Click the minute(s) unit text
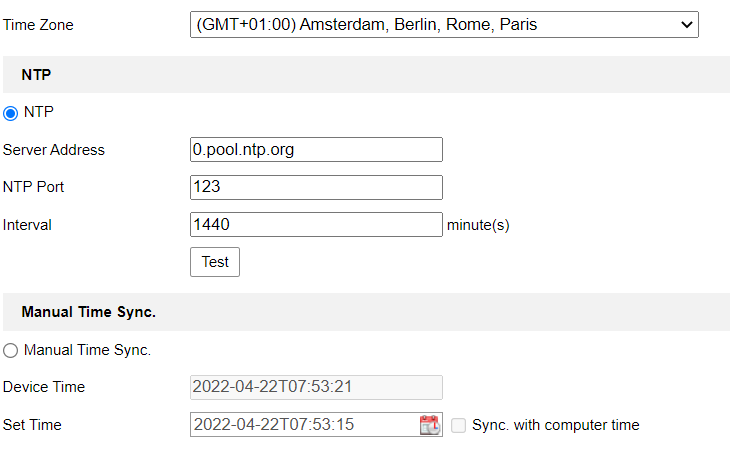The width and height of the screenshot is (730, 464). click(x=478, y=225)
